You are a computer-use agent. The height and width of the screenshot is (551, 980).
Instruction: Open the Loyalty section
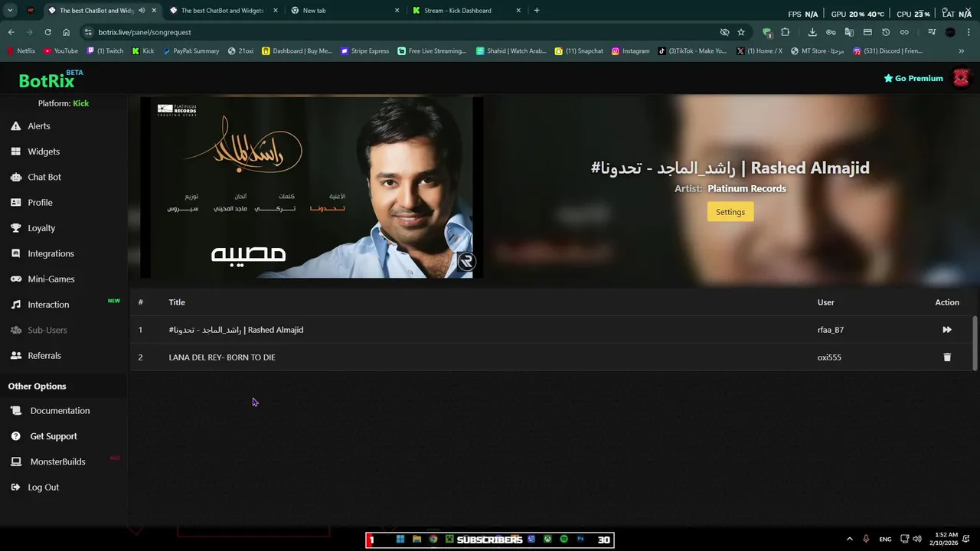(41, 228)
